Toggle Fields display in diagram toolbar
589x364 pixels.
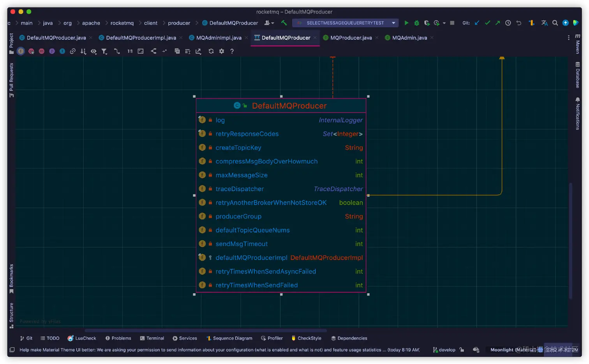pyautogui.click(x=21, y=51)
